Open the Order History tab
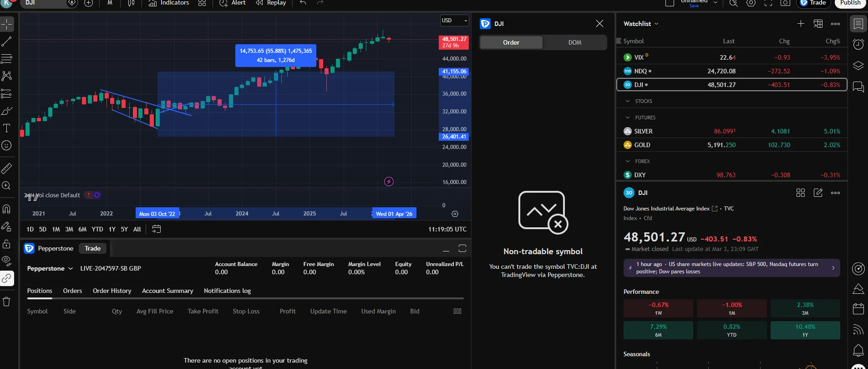 112,291
